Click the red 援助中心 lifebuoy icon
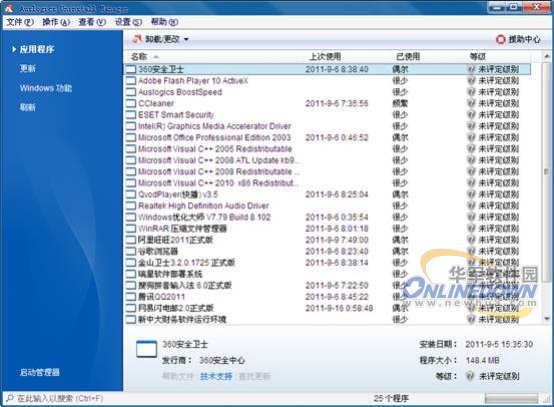 point(501,39)
